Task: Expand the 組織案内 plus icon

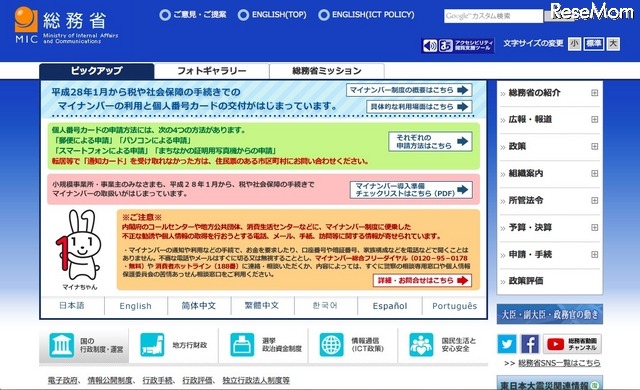Action: (595, 173)
